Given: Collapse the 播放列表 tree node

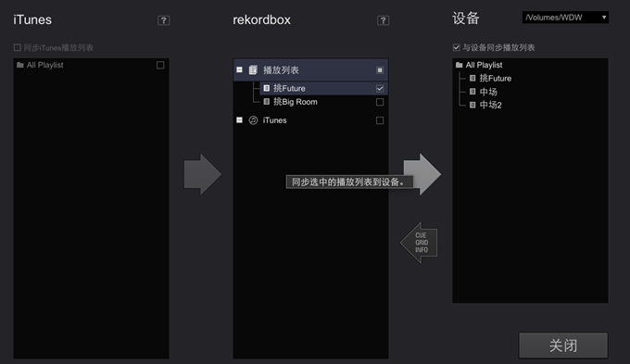Looking at the screenshot, I should click(239, 69).
